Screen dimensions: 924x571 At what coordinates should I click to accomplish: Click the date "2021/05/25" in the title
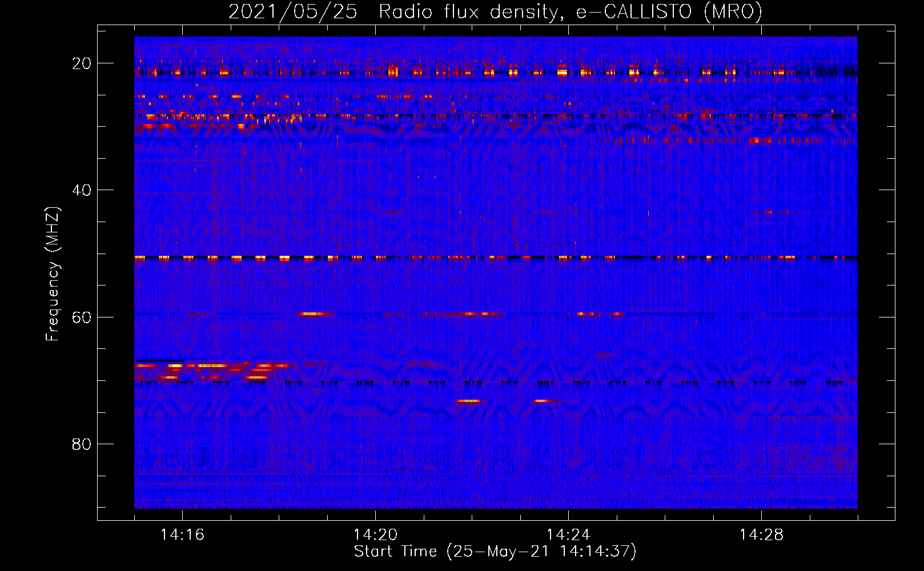[x=292, y=11]
